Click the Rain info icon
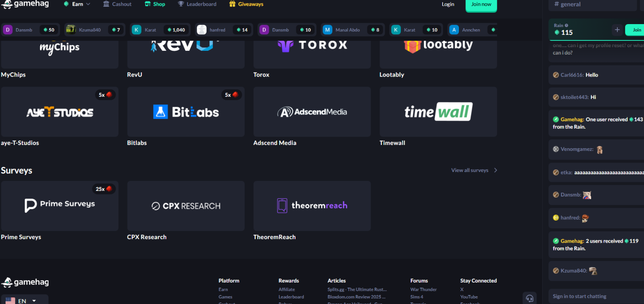 (x=566, y=25)
